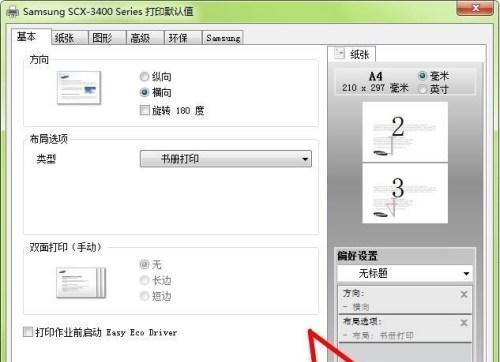500x362 pixels.
Task: Select the 基本 tab
Action: pyautogui.click(x=31, y=36)
